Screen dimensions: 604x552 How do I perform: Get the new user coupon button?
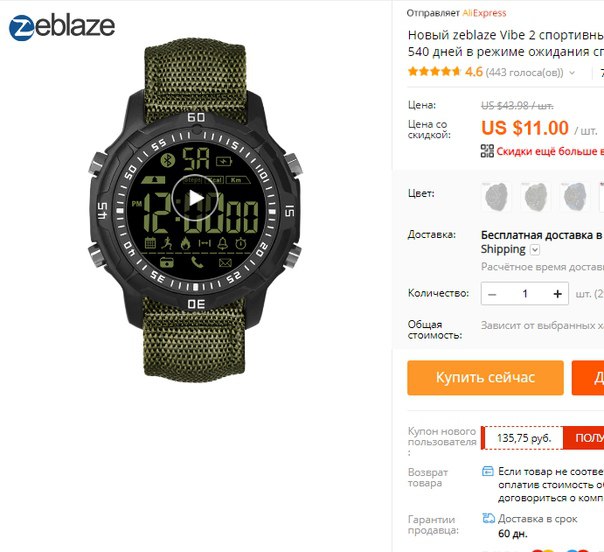[x=584, y=438]
